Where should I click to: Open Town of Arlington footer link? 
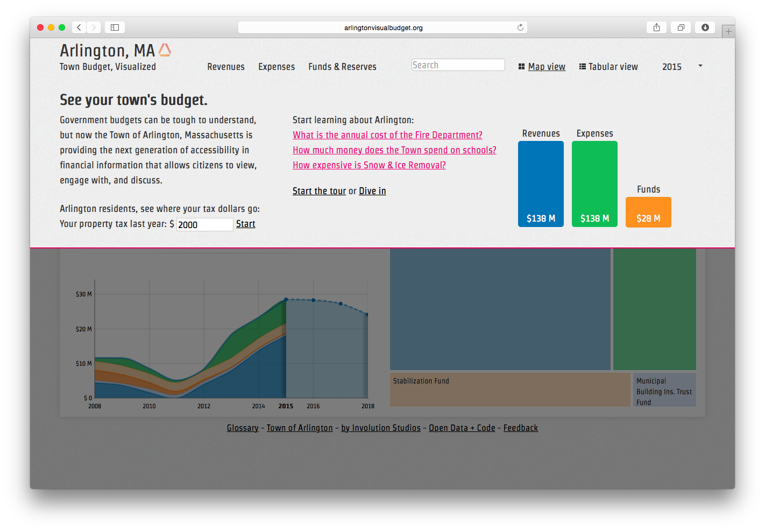click(x=300, y=428)
